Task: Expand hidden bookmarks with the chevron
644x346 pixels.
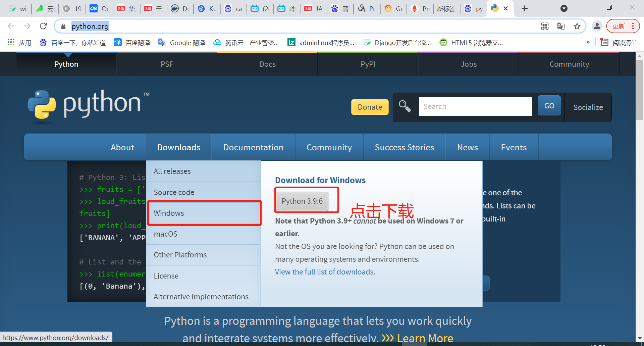Action: pos(588,42)
